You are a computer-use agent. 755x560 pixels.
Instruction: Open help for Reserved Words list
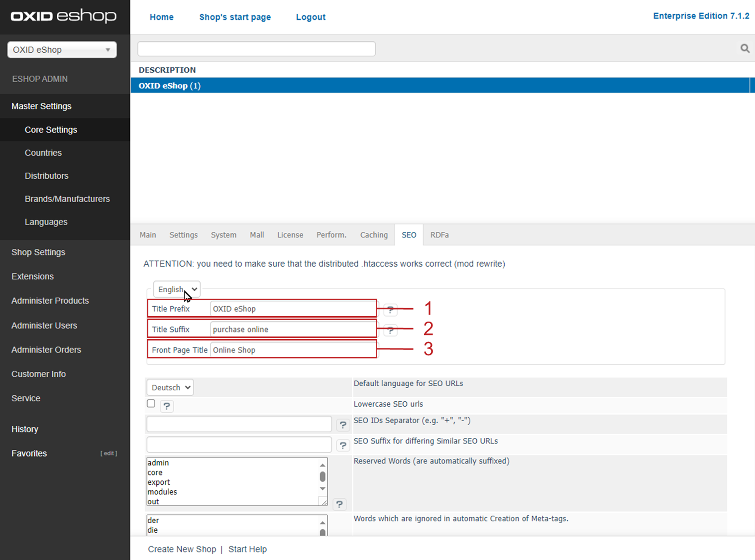tap(339, 504)
